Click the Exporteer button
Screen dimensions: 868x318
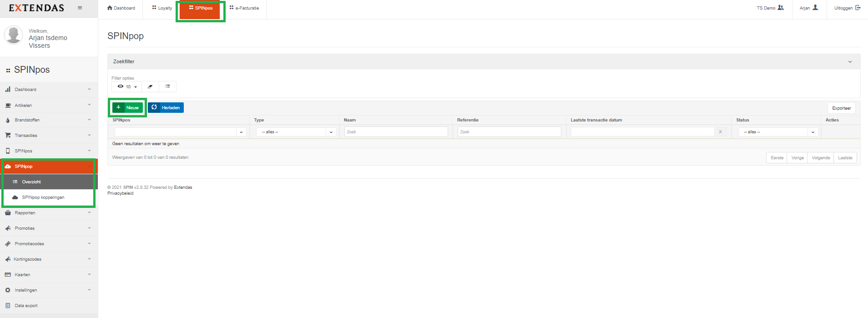click(x=841, y=108)
